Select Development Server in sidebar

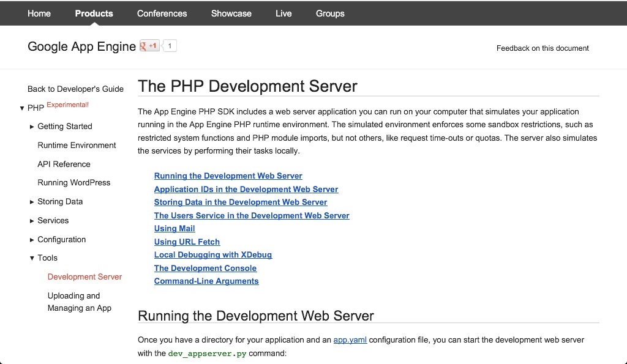click(84, 277)
